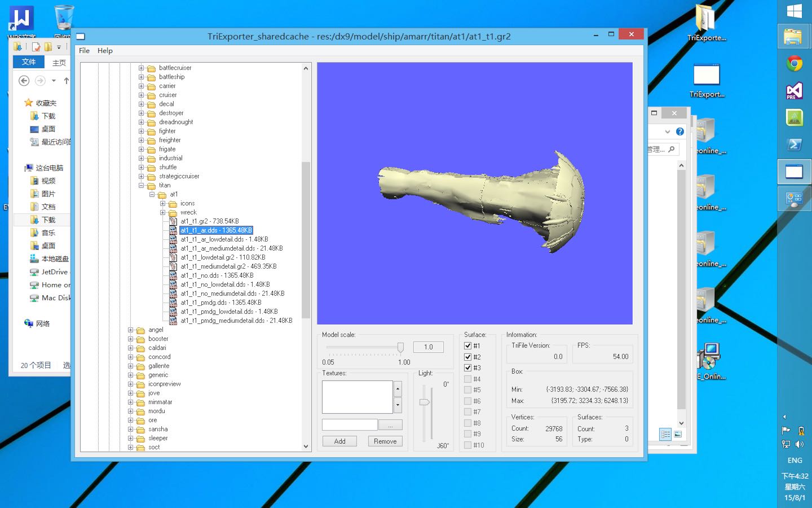Select at1_t1_pmdg_mediumdetail.dds entry
The width and height of the screenshot is (812, 508).
(x=236, y=321)
